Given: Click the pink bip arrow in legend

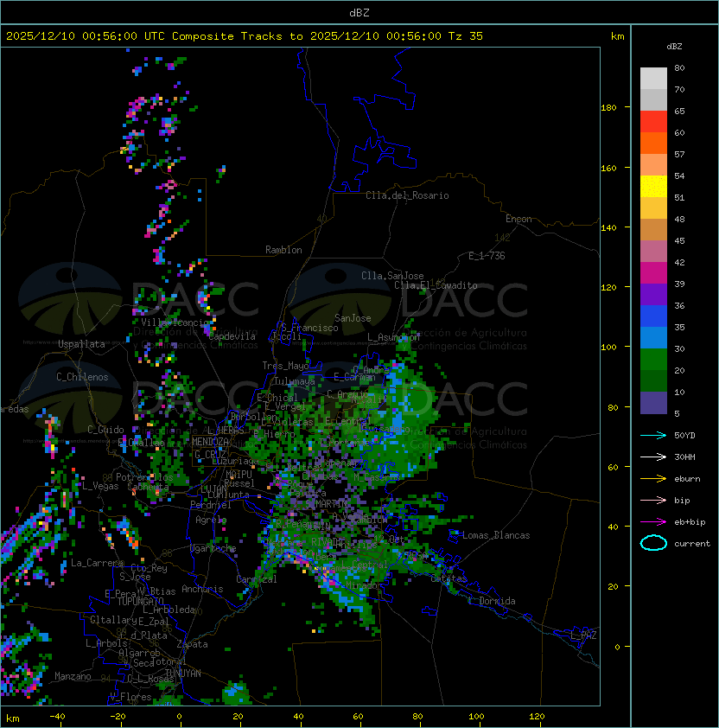Looking at the screenshot, I should pos(653,500).
